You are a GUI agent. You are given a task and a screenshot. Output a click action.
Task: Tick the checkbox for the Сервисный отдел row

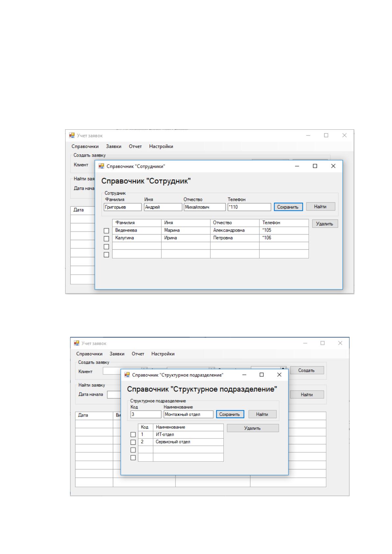click(x=133, y=442)
